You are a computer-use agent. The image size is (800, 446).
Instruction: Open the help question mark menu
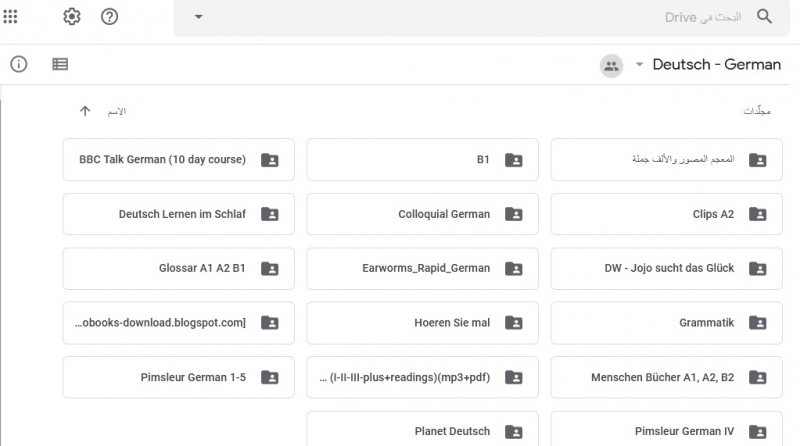coord(109,16)
